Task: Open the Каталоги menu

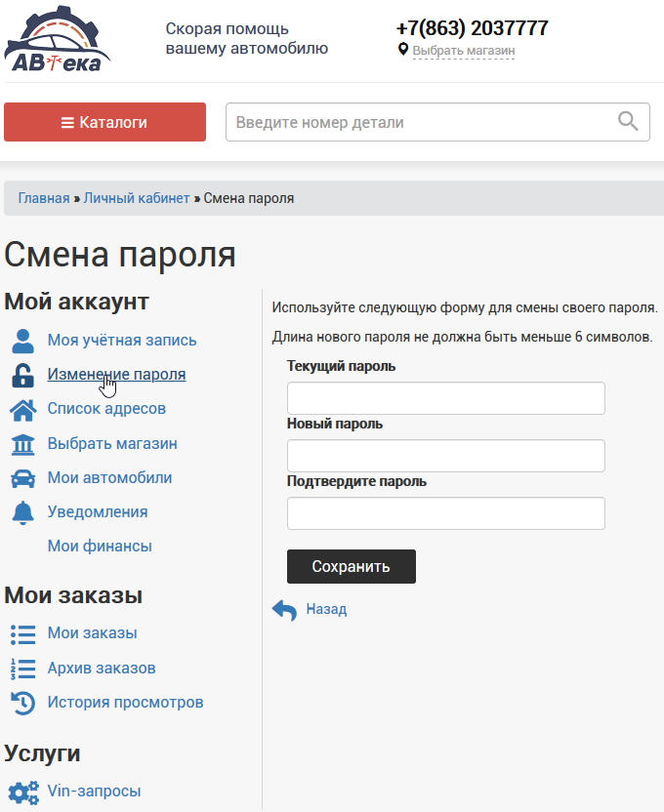Action: click(x=104, y=122)
